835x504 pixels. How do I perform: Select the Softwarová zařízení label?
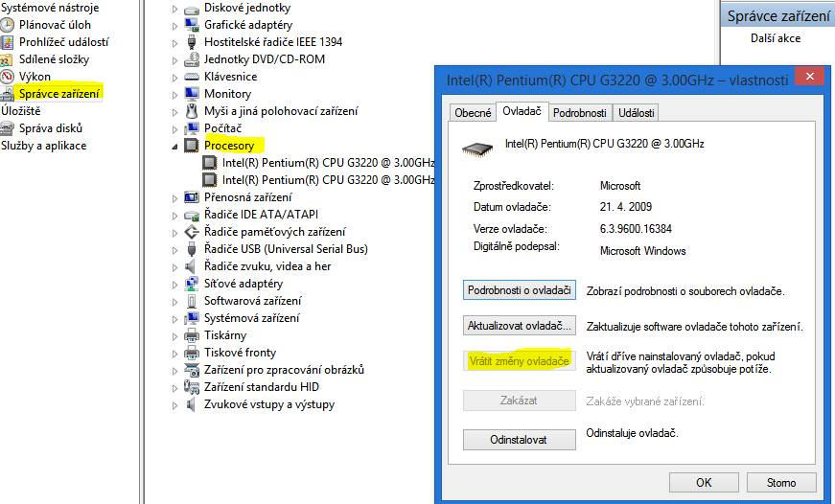(x=252, y=301)
